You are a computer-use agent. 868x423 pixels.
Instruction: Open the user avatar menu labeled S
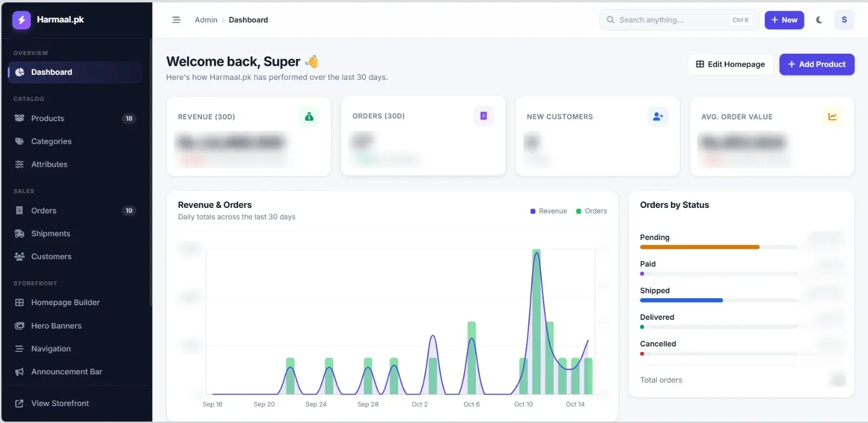click(844, 20)
